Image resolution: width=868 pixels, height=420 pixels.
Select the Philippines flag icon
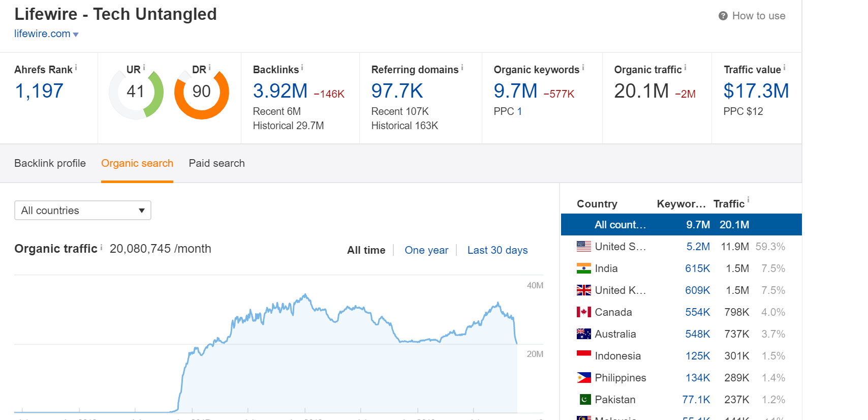(x=584, y=378)
